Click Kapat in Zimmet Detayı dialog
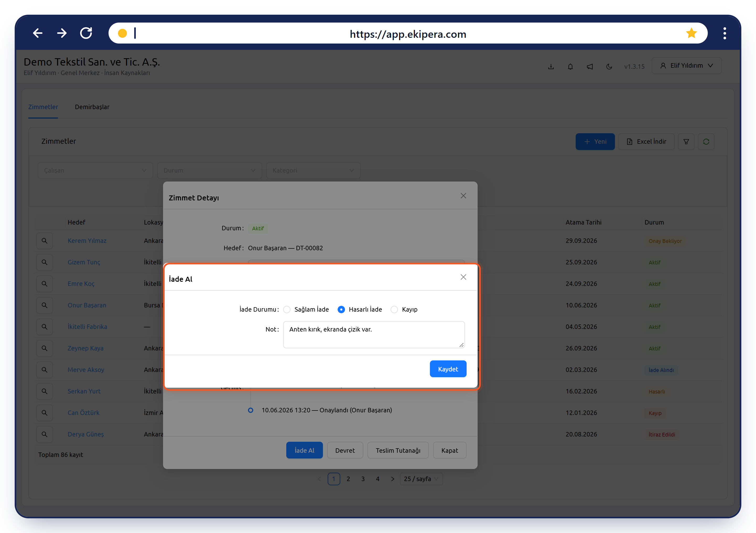 [x=450, y=450]
